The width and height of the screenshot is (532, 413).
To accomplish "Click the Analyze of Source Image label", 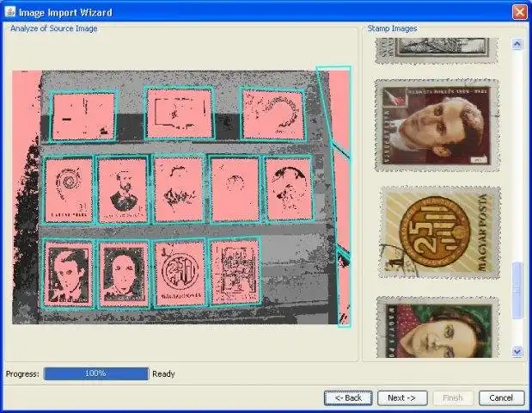I will pyautogui.click(x=54, y=28).
